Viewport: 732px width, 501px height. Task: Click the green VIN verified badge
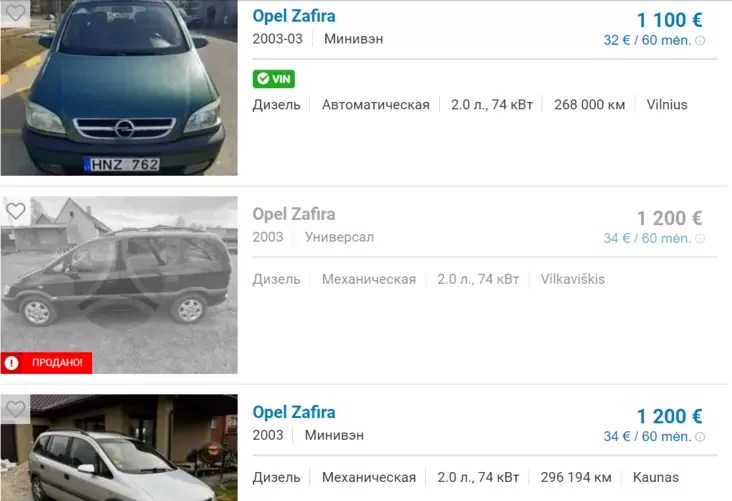[274, 79]
